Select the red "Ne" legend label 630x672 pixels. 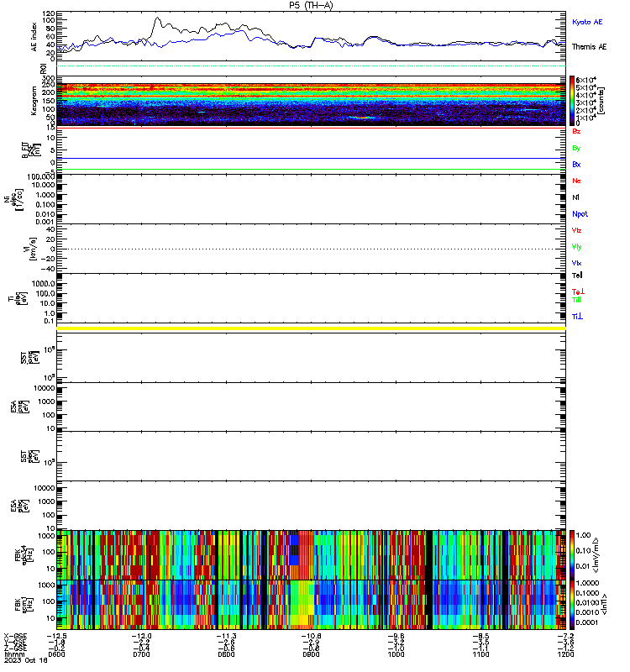pos(576,181)
